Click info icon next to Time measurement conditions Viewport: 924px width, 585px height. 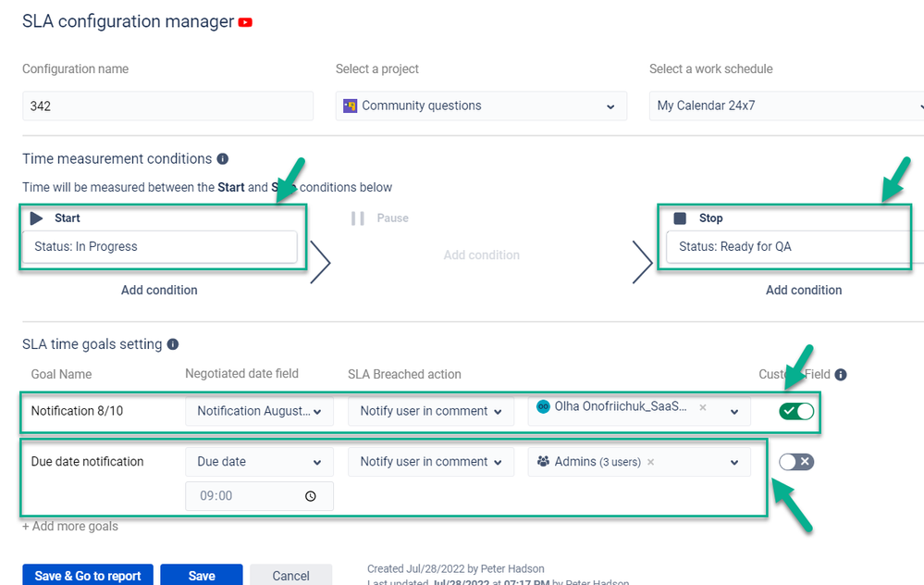(222, 158)
